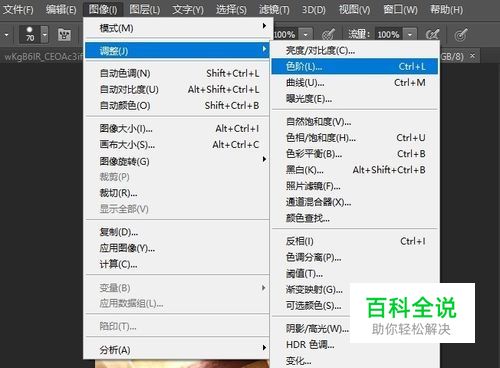This screenshot has width=500, height=368.
Task: Open the 曲线(U)... adjustment
Action: 355,82
